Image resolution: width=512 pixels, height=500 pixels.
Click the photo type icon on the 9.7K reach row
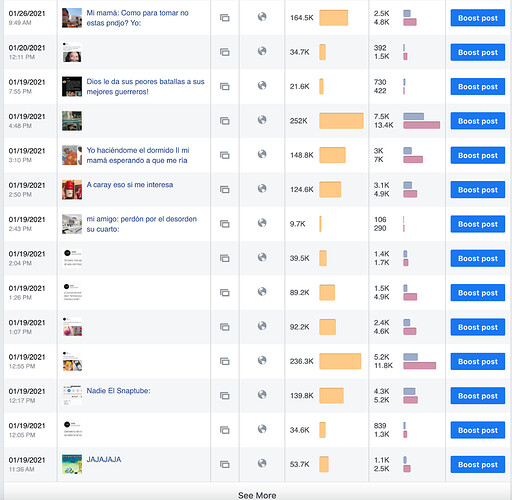[225, 224]
